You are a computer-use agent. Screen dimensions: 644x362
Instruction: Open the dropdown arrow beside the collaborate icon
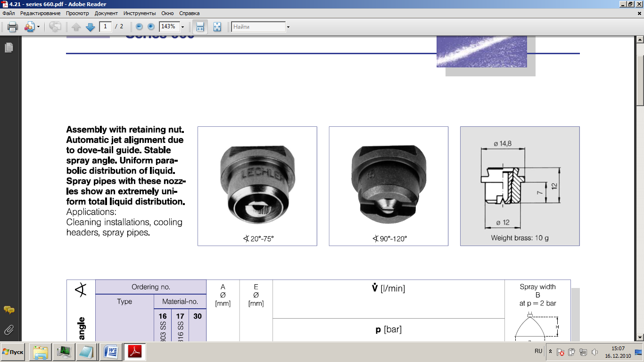(x=38, y=27)
